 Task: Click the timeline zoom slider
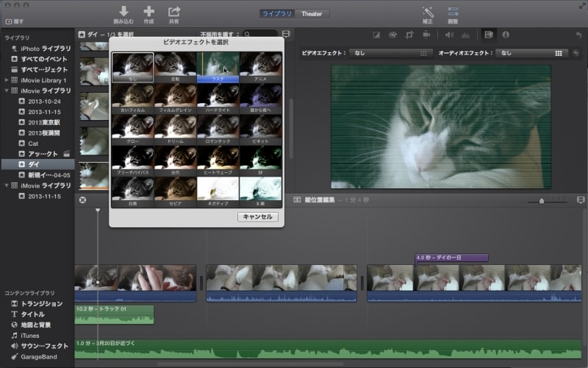[542, 200]
